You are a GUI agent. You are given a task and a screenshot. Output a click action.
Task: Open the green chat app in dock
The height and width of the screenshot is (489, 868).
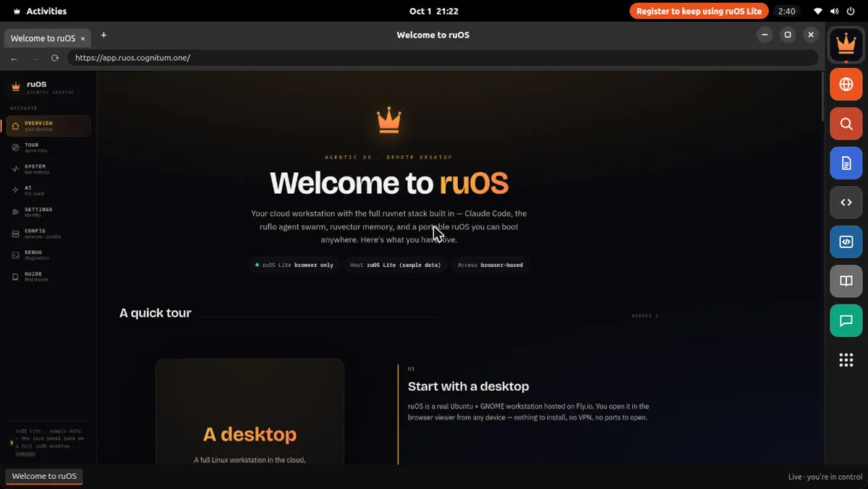pyautogui.click(x=846, y=320)
